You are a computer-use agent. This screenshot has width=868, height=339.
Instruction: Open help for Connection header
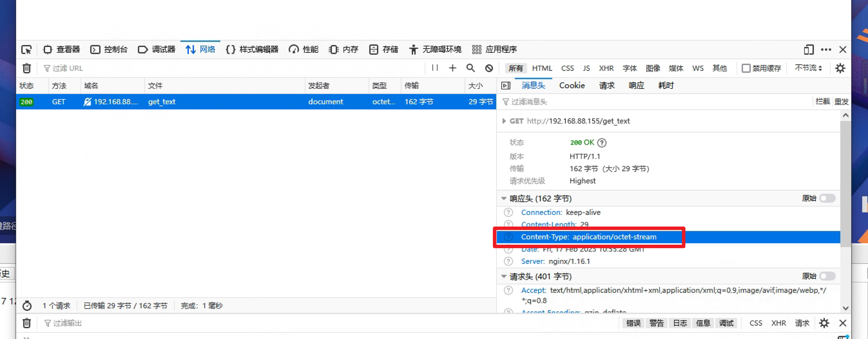[x=508, y=212]
